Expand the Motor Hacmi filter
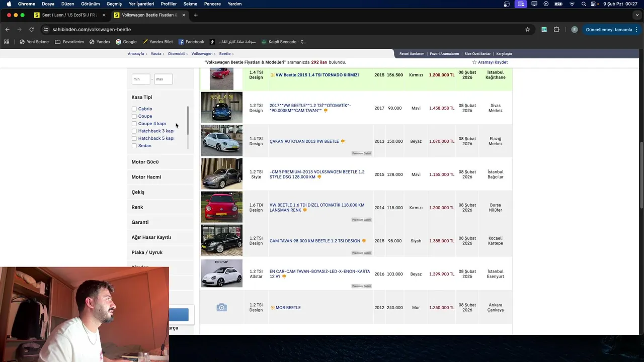This screenshot has width=644, height=362. tap(146, 177)
